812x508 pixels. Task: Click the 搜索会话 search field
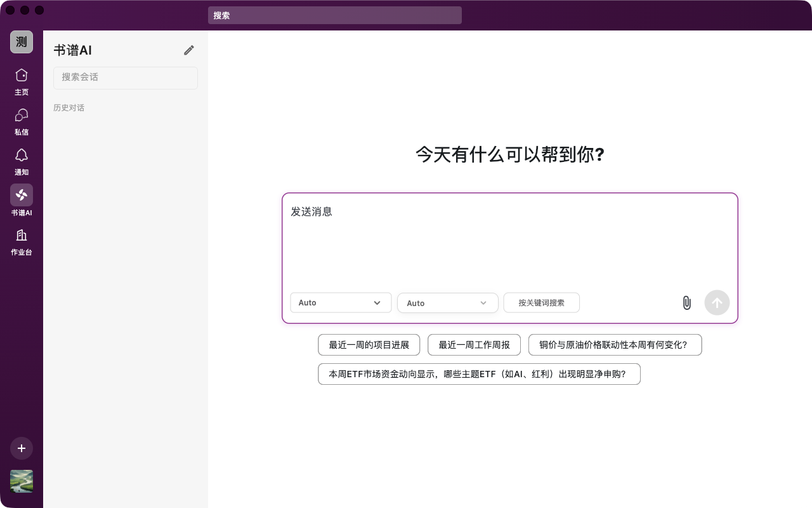pyautogui.click(x=126, y=77)
